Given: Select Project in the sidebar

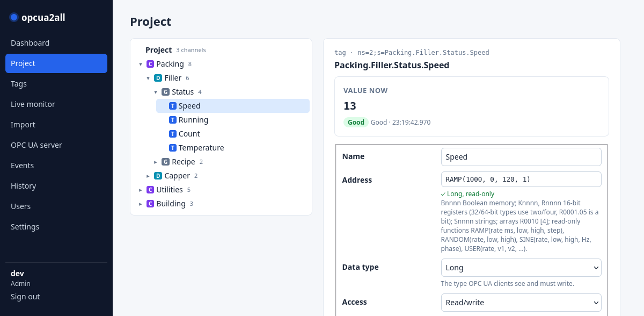Looking at the screenshot, I should (x=56, y=63).
